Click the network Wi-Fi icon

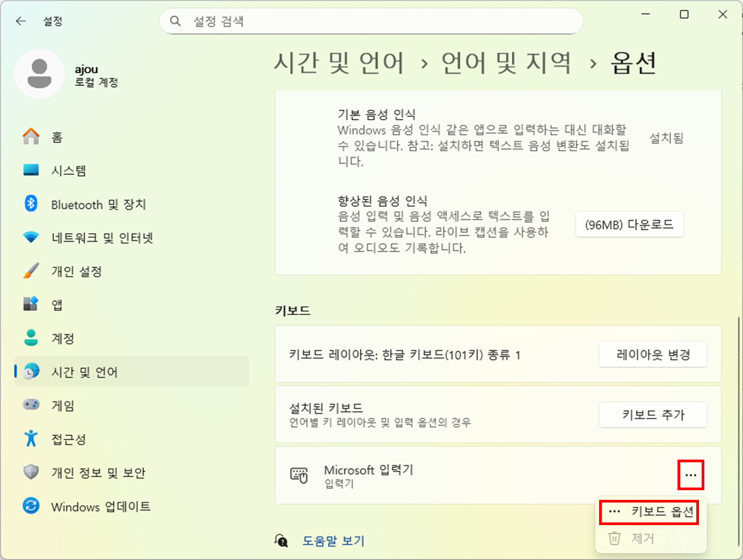tap(31, 237)
